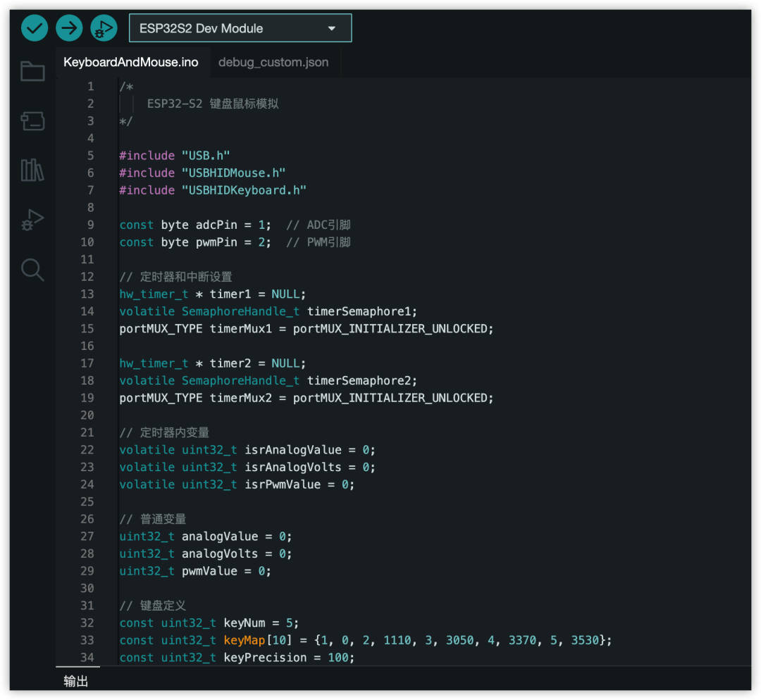
Task: Place cursor in the timerSemaphore1 declaration
Action: [x=268, y=311]
